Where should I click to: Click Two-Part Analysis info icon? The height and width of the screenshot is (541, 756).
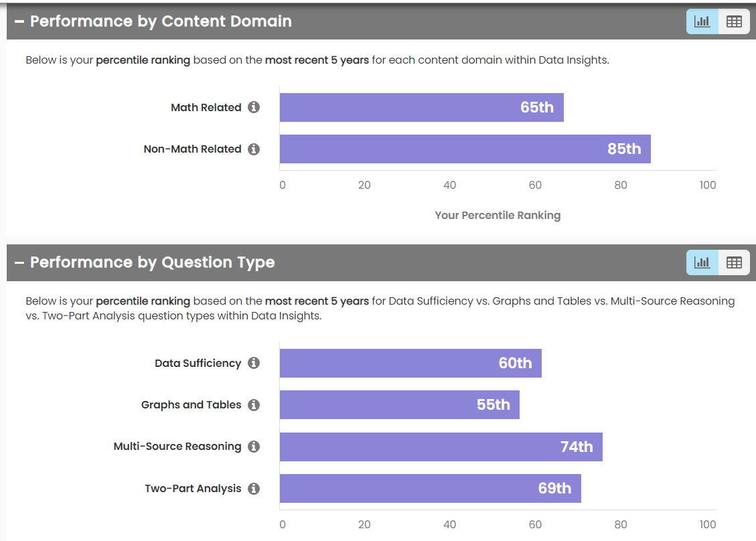254,489
